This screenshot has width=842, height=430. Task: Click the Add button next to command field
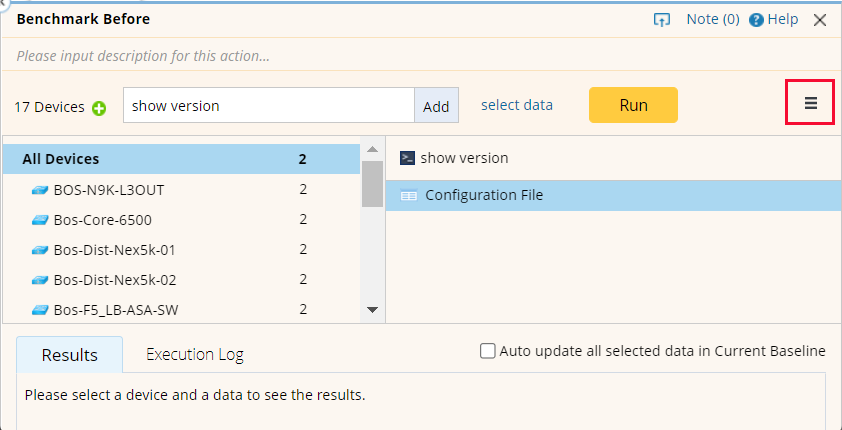click(x=436, y=106)
